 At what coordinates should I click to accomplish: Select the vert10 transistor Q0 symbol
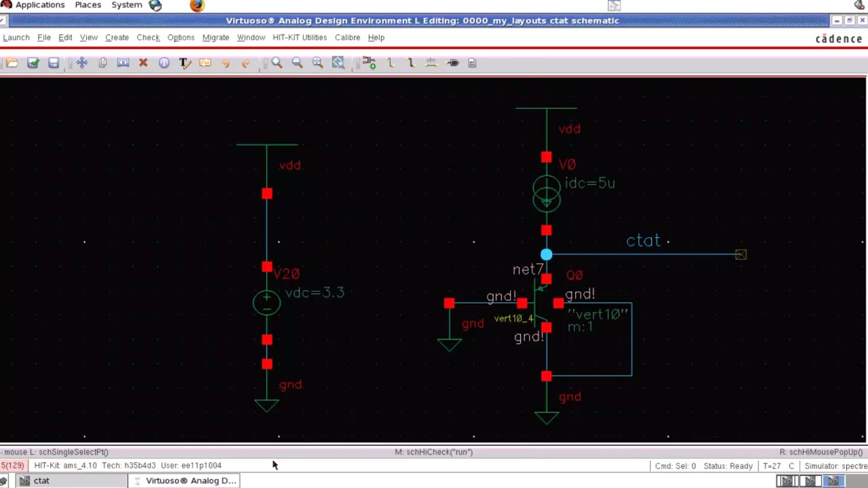[541, 303]
